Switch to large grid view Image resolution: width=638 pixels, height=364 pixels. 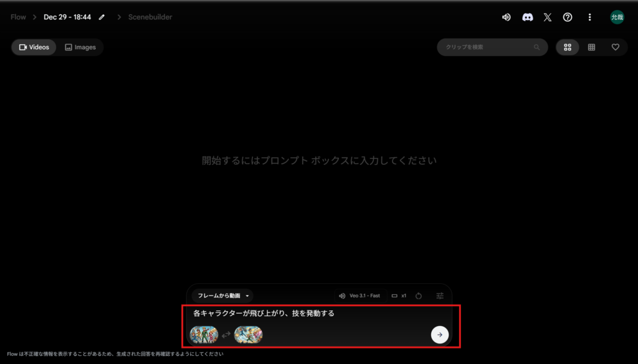tap(568, 47)
